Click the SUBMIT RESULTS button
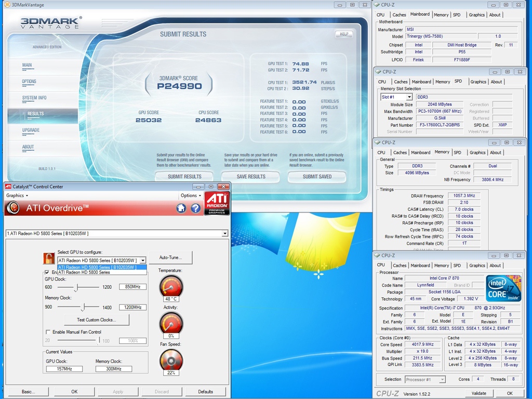The image size is (532, 399). point(184,177)
